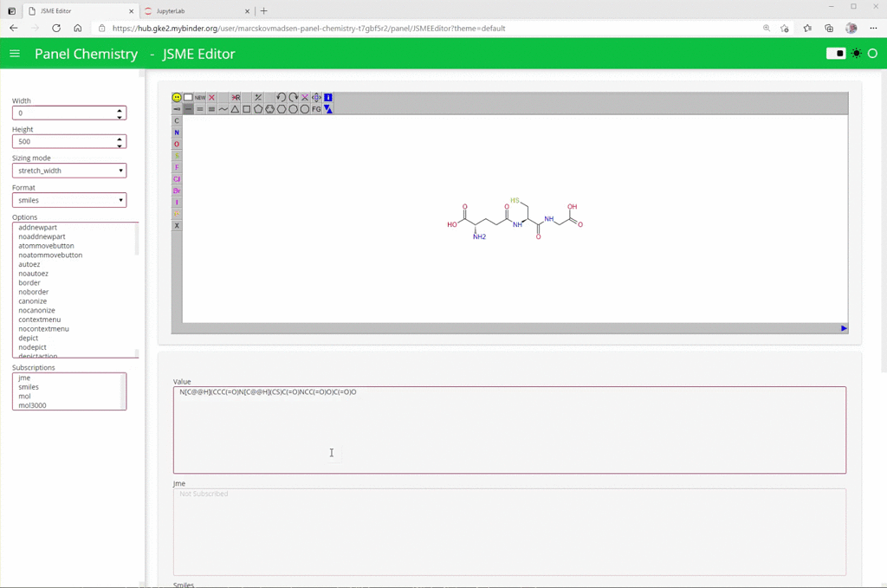
Task: Open the hamburger menu in the green header
Action: click(x=15, y=53)
